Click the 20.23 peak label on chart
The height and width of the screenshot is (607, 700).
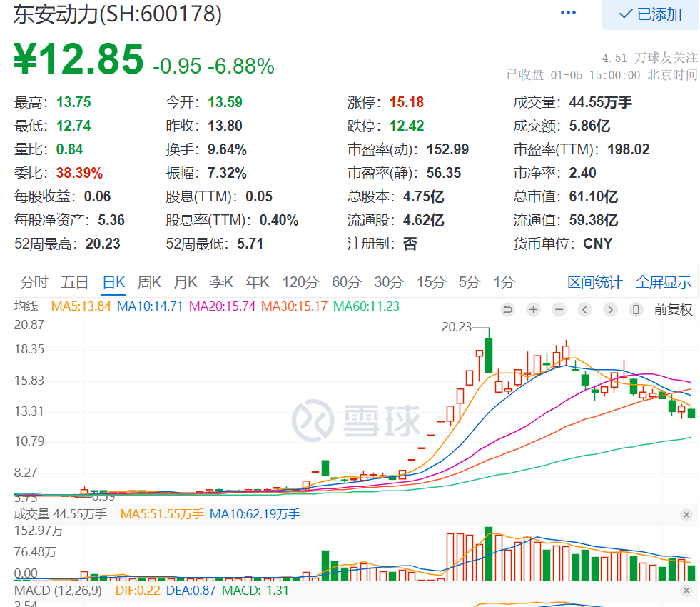click(x=456, y=327)
